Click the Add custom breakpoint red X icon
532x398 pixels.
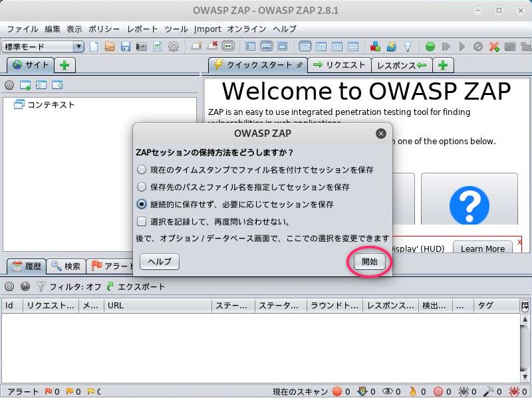click(494, 47)
